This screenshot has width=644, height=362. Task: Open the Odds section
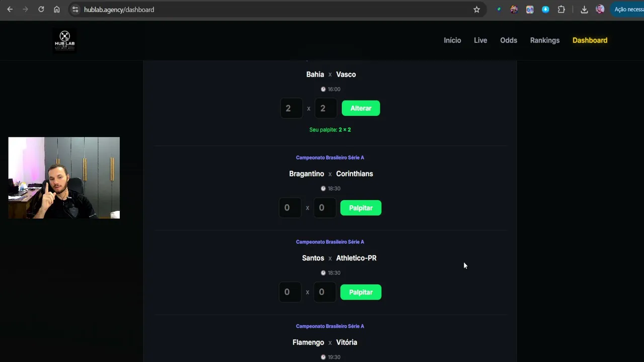tap(509, 40)
